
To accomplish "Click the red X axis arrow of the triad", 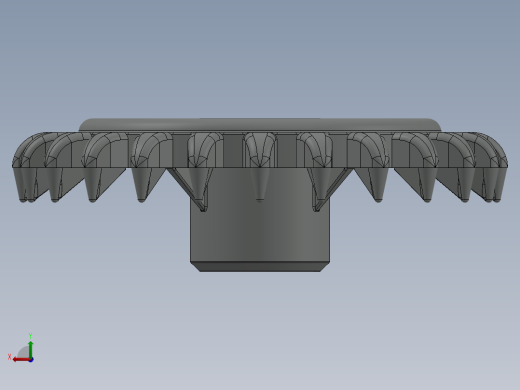I will click(x=21, y=360).
